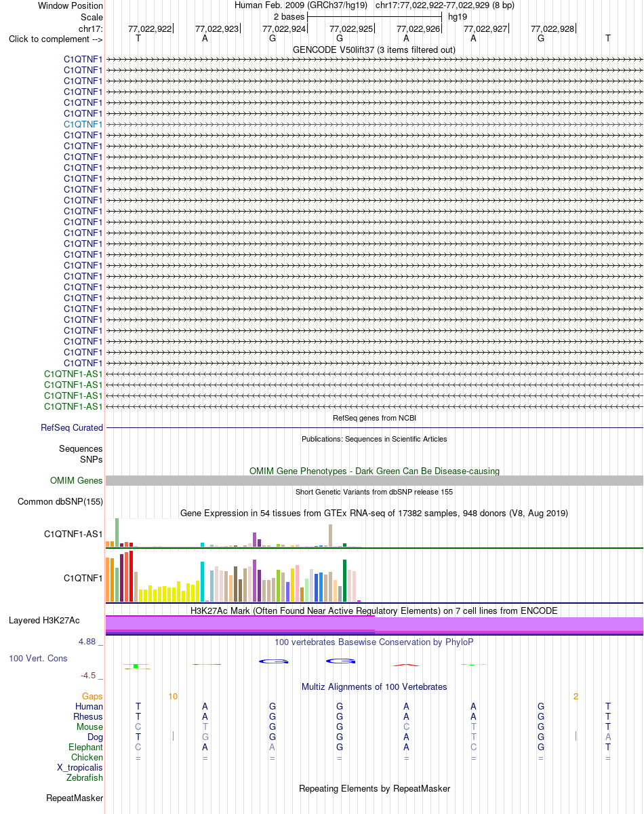Click the '2 bases' scale bar label
The height and width of the screenshot is (814, 644).
289,17
